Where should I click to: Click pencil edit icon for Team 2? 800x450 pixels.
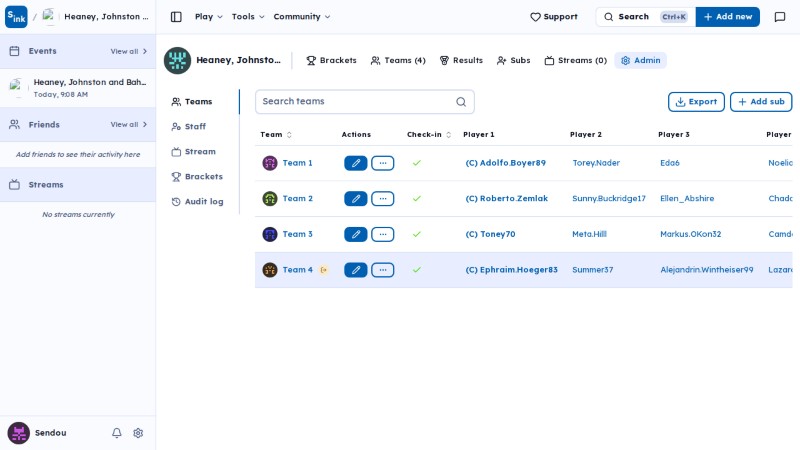click(x=356, y=198)
